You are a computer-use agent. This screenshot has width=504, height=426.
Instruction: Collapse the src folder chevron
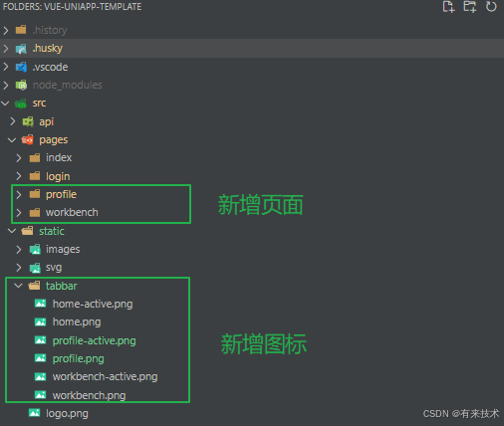[5, 104]
